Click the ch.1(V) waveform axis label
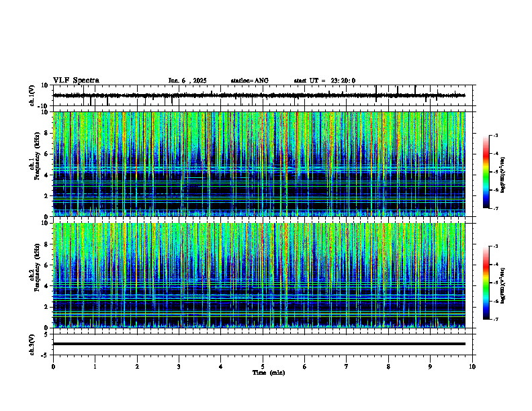Image resolution: width=532 pixels, height=411 pixels. 32,95
